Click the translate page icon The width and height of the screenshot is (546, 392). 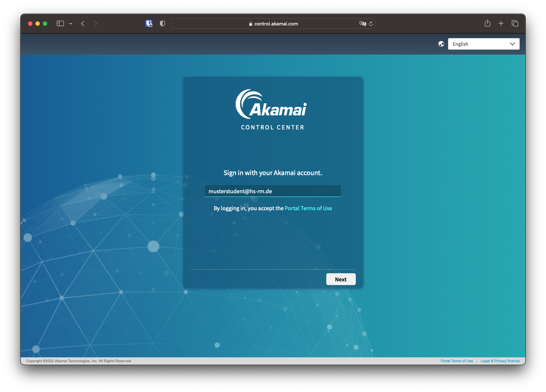tap(363, 24)
